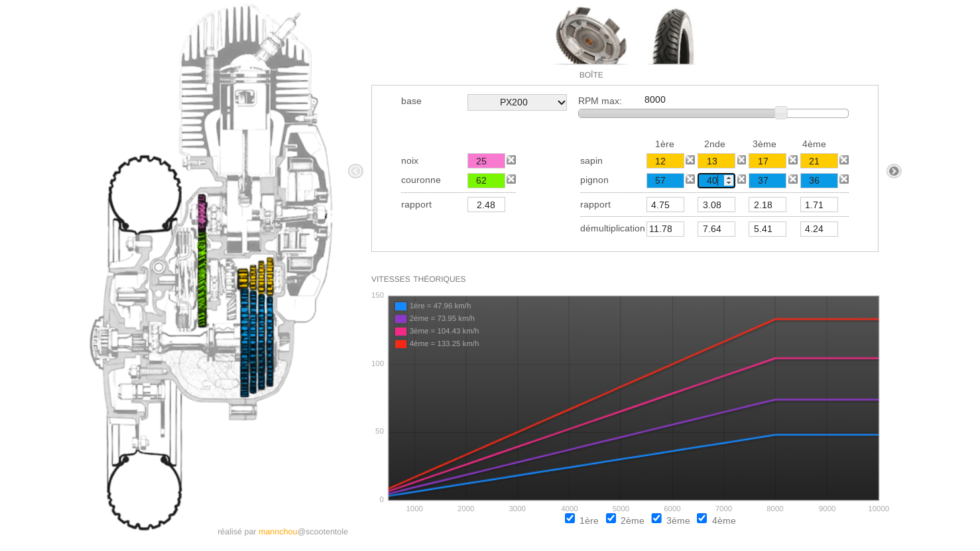The height and width of the screenshot is (551, 980).
Task: Click the red 4ème legend swatch
Action: click(x=400, y=344)
